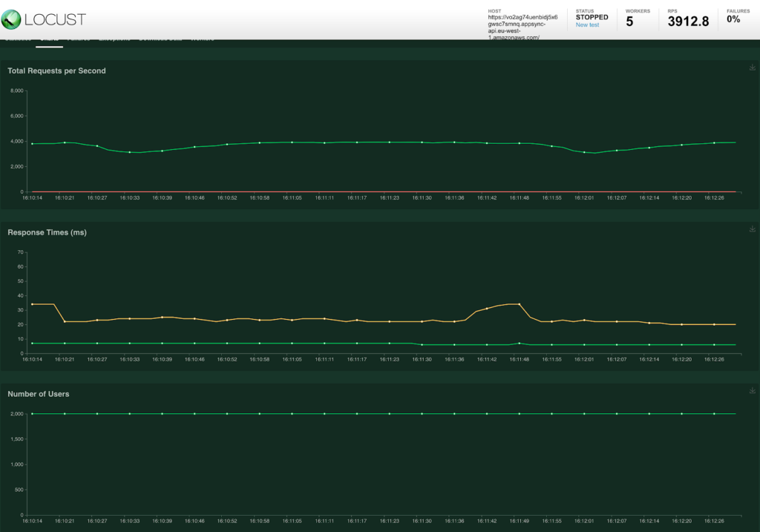Click 16:12:01 tick on requests per second chart
The image size is (760, 532).
click(584, 197)
